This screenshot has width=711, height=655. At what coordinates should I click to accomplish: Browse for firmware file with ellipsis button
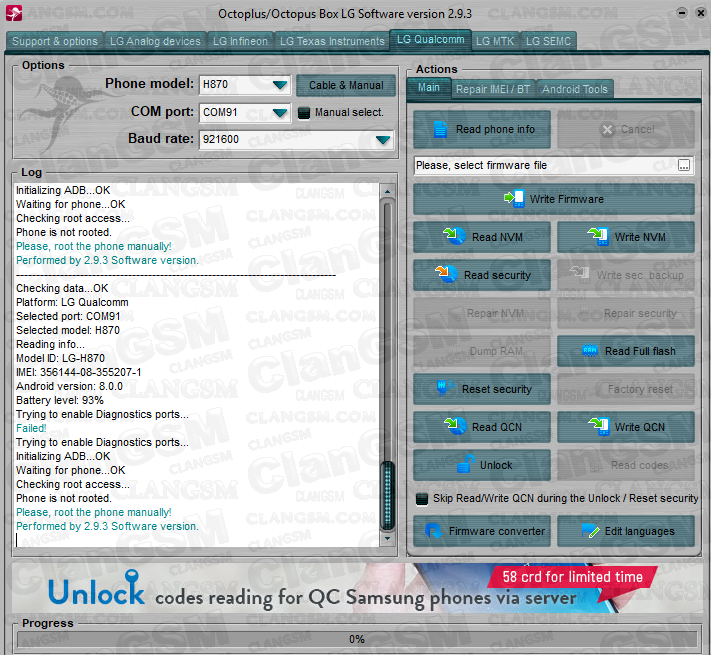click(x=684, y=165)
